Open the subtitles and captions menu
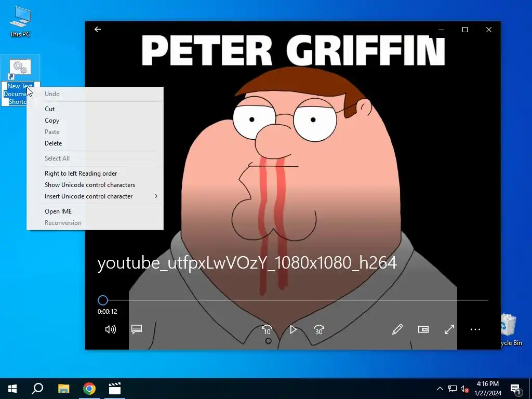The image size is (532, 399). click(137, 329)
